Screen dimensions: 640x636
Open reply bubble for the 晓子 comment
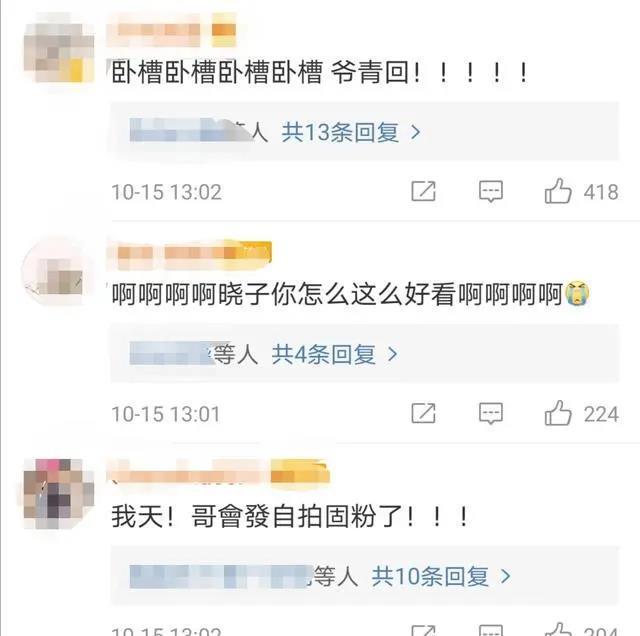[x=491, y=413]
